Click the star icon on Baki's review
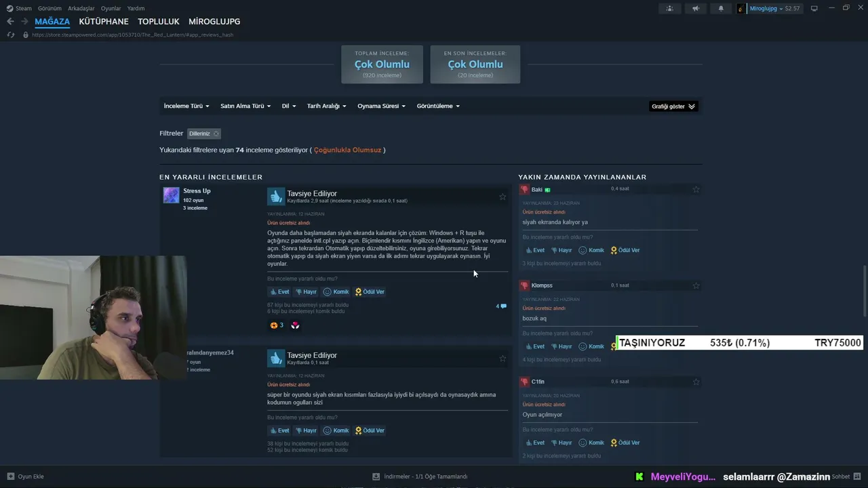 click(696, 190)
